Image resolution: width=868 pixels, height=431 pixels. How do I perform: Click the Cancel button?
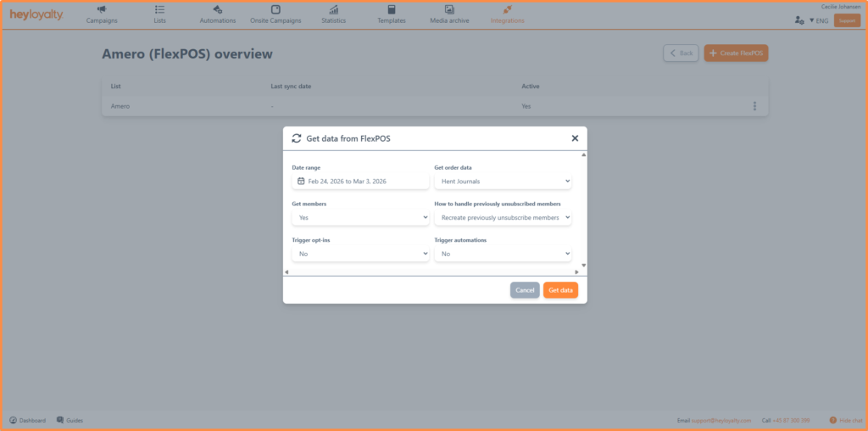[x=525, y=290]
